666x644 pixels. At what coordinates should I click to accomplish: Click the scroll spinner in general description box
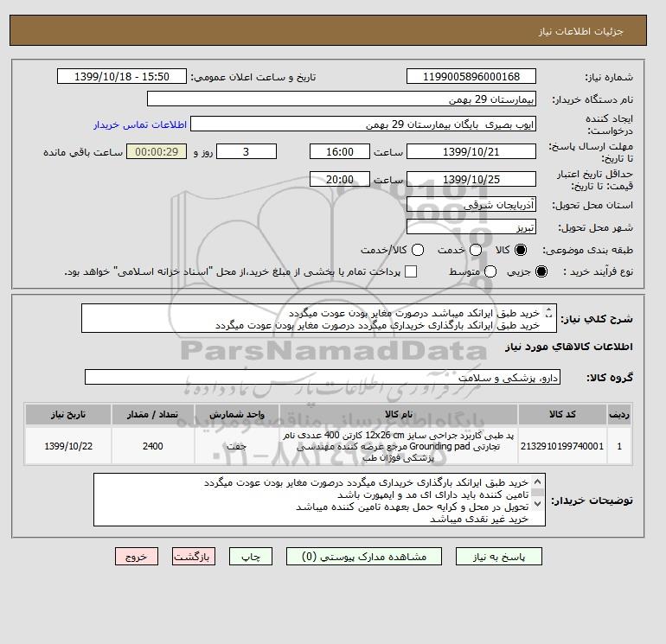pyautogui.click(x=548, y=313)
